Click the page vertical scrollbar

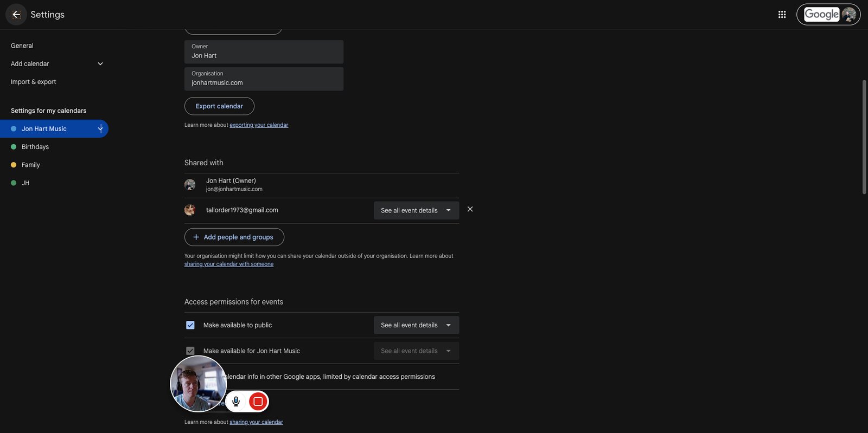point(864,137)
